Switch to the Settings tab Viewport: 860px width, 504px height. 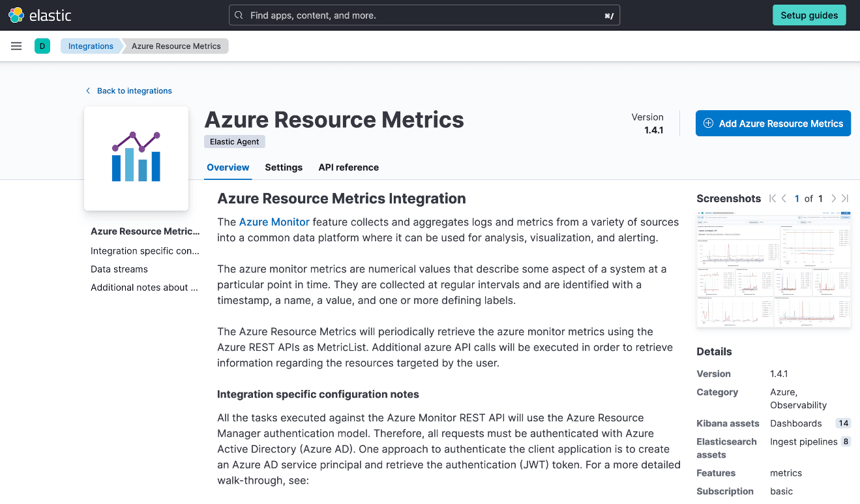(x=284, y=168)
